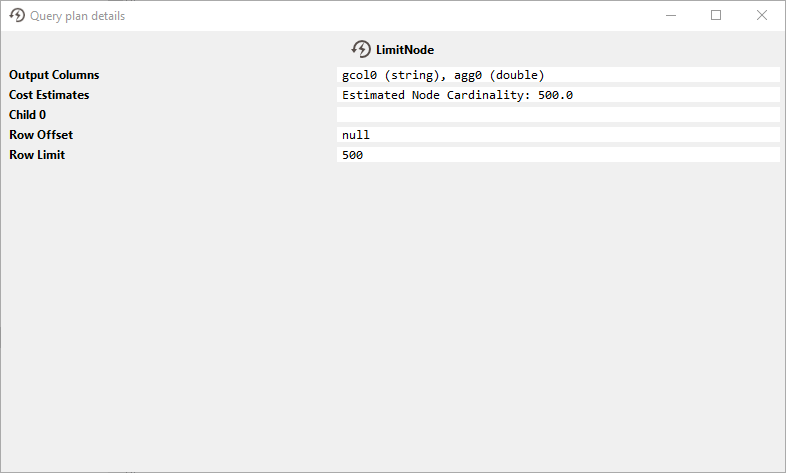
Task: Click the LimitNode icon beside the heading
Action: 361,49
